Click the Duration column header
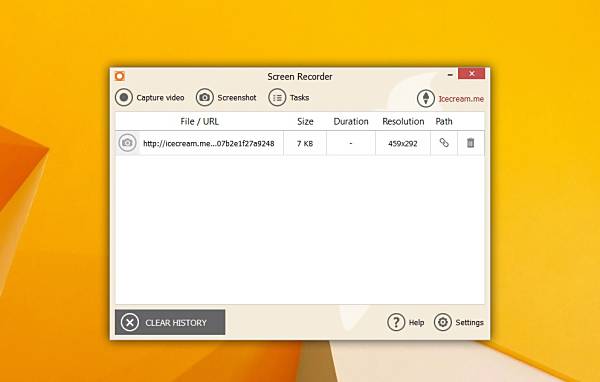 point(351,121)
